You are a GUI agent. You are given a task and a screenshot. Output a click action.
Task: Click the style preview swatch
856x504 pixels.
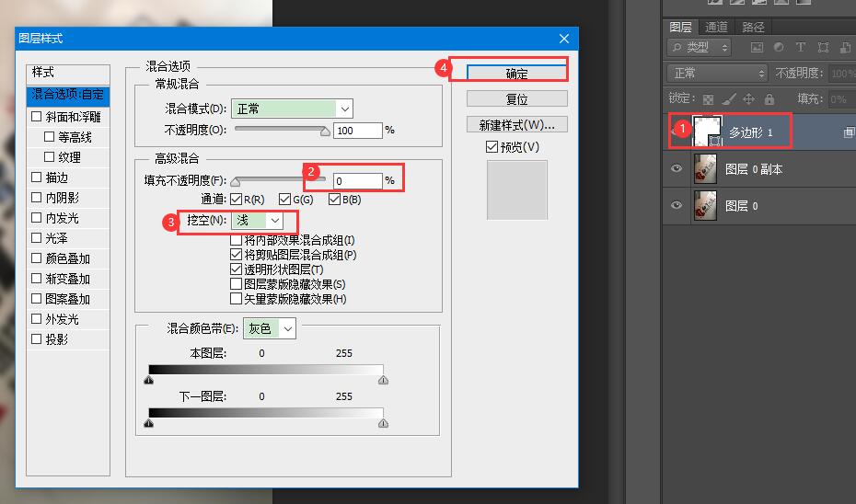tap(517, 189)
